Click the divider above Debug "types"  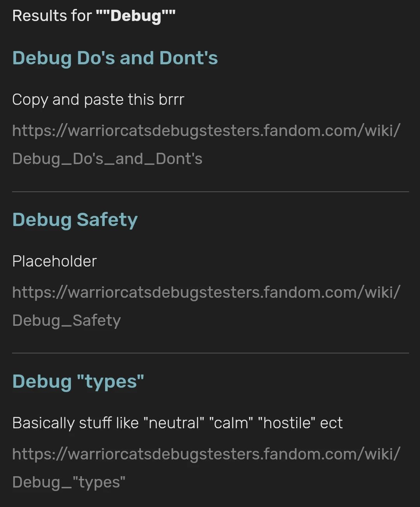(x=210, y=353)
